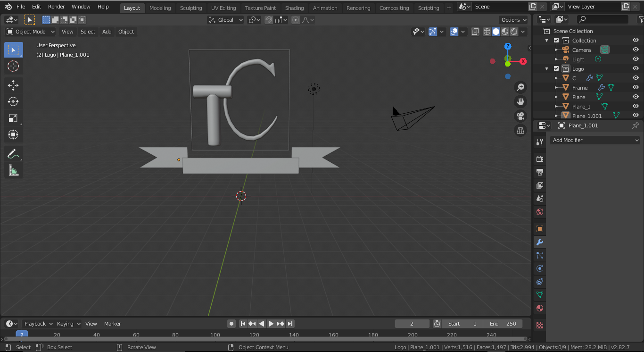Open the Global transform orientation dropdown
Screen dimensions: 644x352
click(x=226, y=20)
